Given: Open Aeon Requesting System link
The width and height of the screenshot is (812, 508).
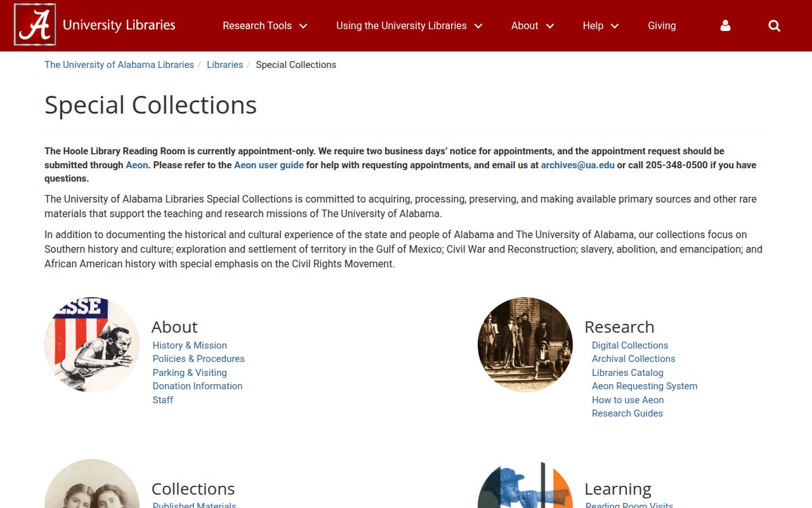Looking at the screenshot, I should [x=645, y=386].
